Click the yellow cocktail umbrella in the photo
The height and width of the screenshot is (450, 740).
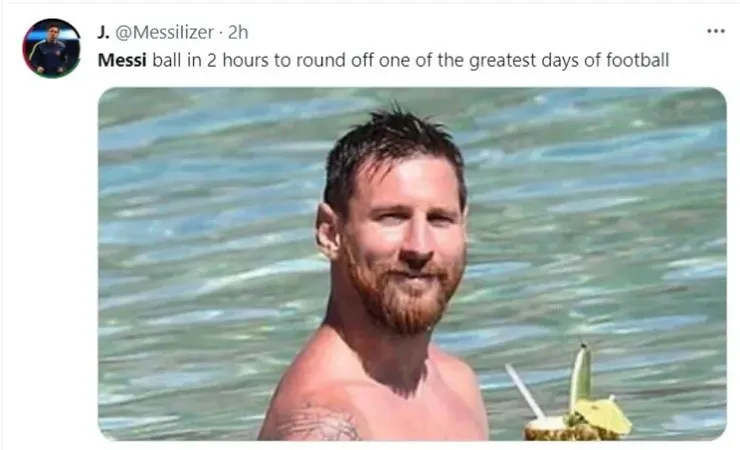click(x=603, y=415)
